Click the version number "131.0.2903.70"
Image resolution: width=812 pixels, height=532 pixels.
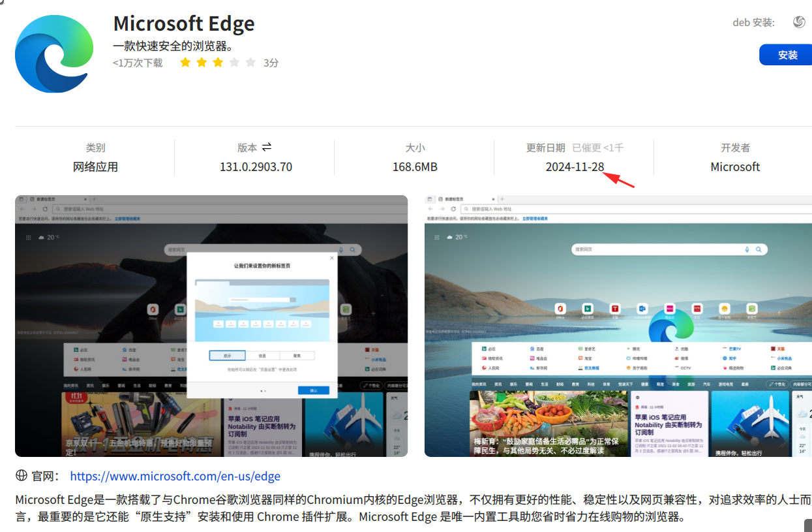(x=256, y=167)
